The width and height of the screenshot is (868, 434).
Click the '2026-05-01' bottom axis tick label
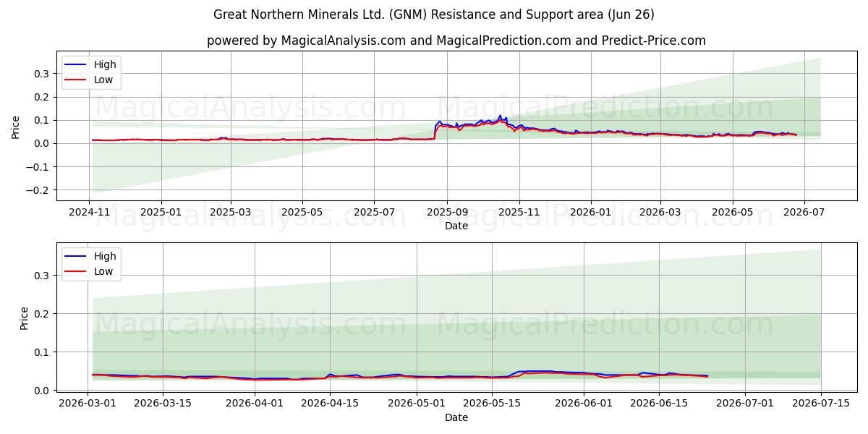tap(417, 404)
